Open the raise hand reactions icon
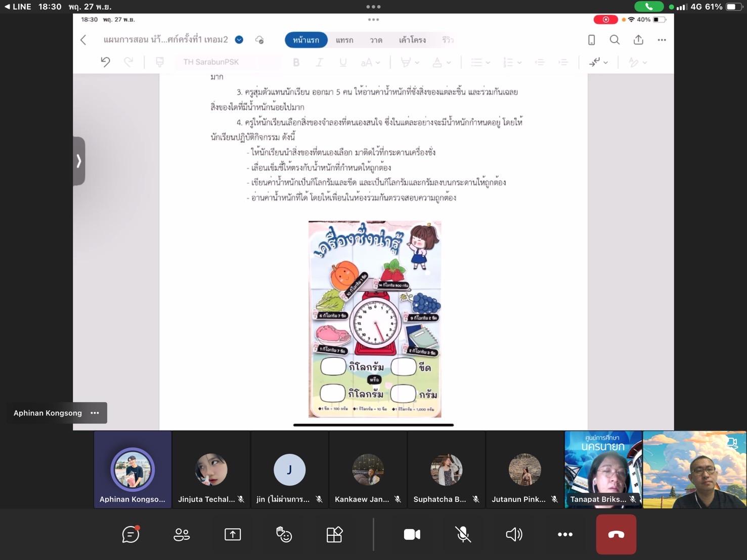 click(x=284, y=534)
